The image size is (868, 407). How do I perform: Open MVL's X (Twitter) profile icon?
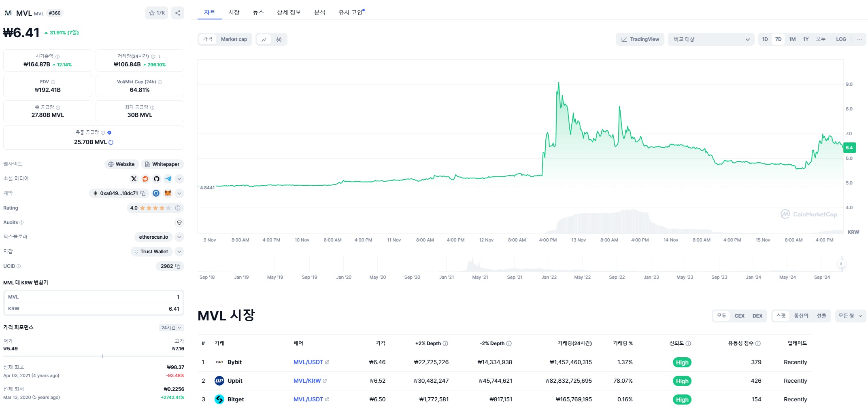pos(134,179)
